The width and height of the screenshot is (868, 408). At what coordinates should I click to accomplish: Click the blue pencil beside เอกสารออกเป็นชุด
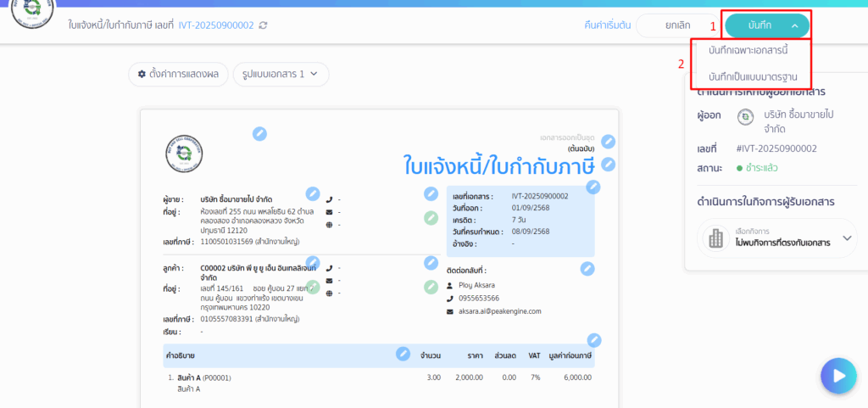click(x=609, y=142)
